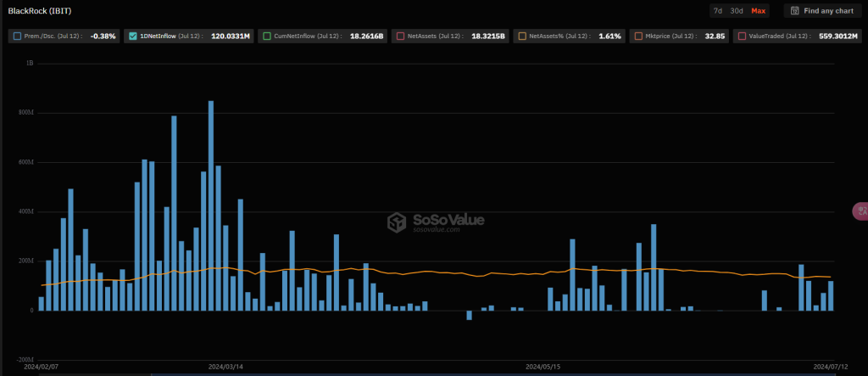Screen dimensions: 868x376
Task: Toggle the NetAssets% series checkbox
Action: pos(521,36)
